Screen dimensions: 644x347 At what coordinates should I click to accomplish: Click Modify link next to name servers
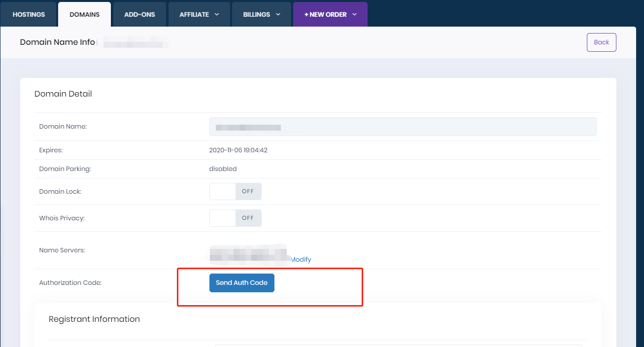click(301, 260)
